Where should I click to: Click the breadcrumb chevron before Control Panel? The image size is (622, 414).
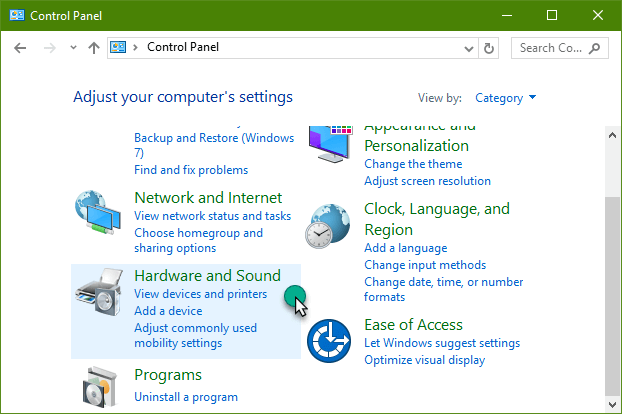135,48
